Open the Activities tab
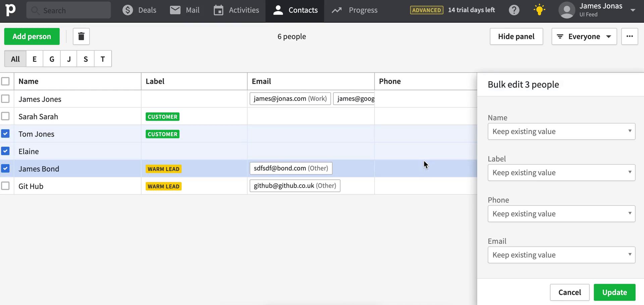The height and width of the screenshot is (305, 644). [236, 10]
